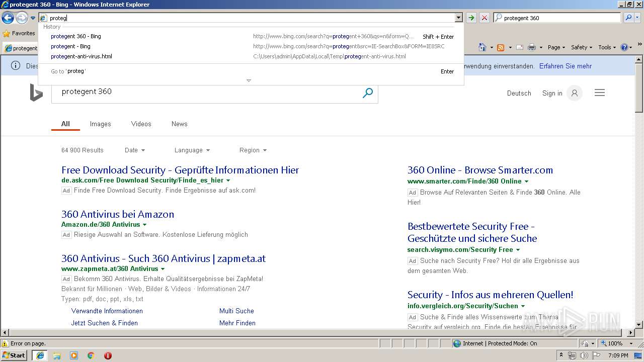The height and width of the screenshot is (362, 644).
Task: Click the Forward navigation button
Action: pyautogui.click(x=21, y=18)
